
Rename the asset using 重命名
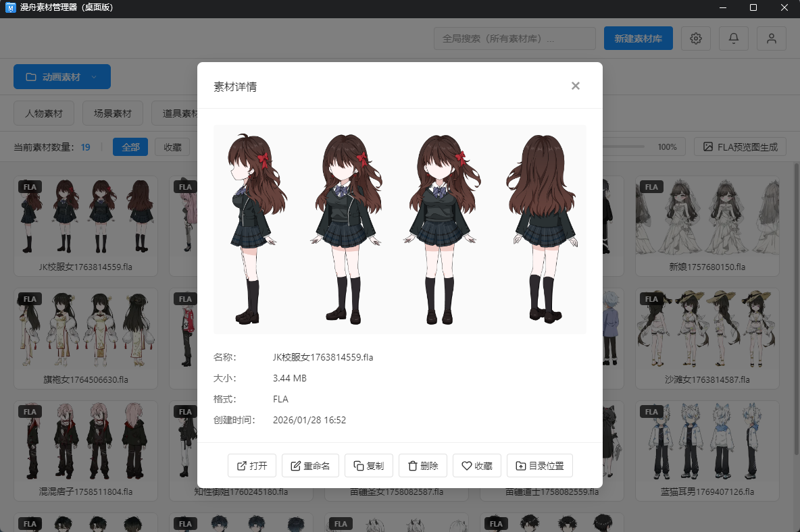pos(310,466)
